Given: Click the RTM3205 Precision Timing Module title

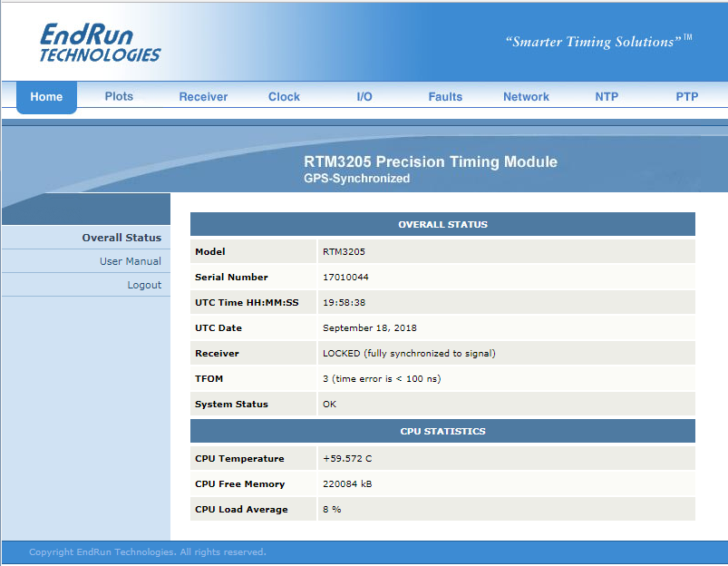Looking at the screenshot, I should 431,161.
